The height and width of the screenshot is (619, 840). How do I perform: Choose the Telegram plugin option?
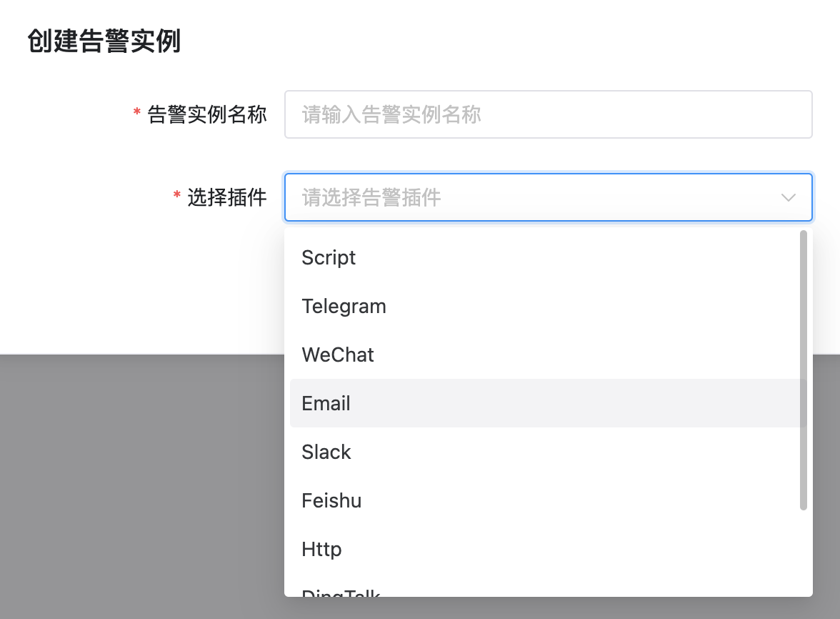[x=344, y=306]
